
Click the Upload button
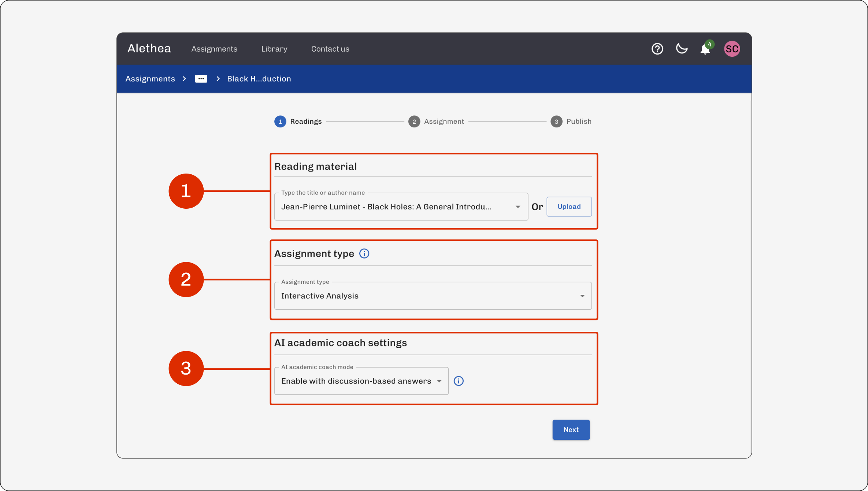click(x=569, y=207)
